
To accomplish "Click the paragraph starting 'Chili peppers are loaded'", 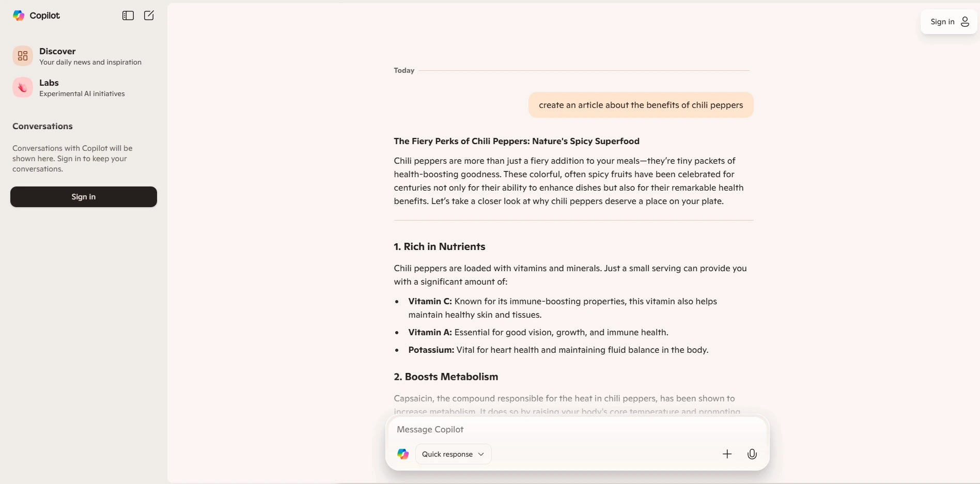I will click(x=570, y=275).
